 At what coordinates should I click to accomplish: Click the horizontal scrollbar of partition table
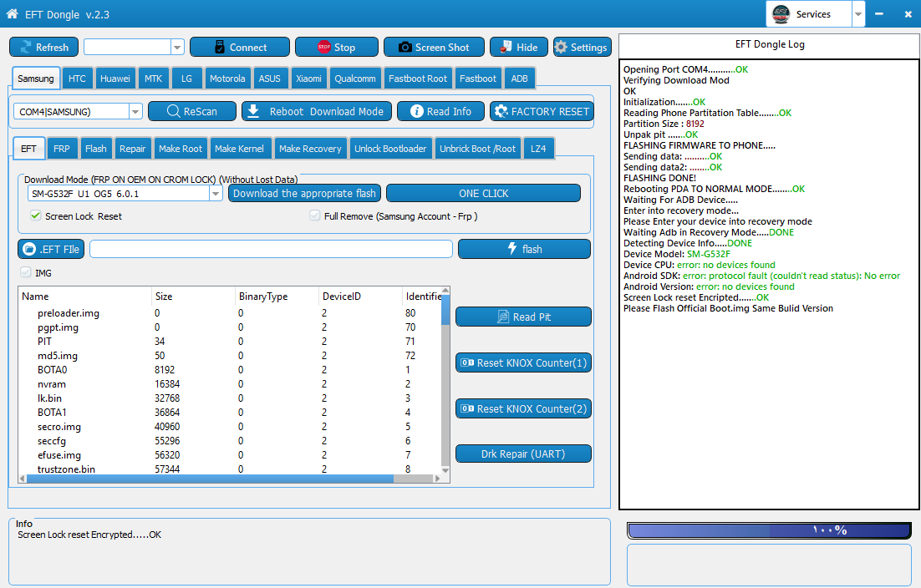click(x=230, y=479)
